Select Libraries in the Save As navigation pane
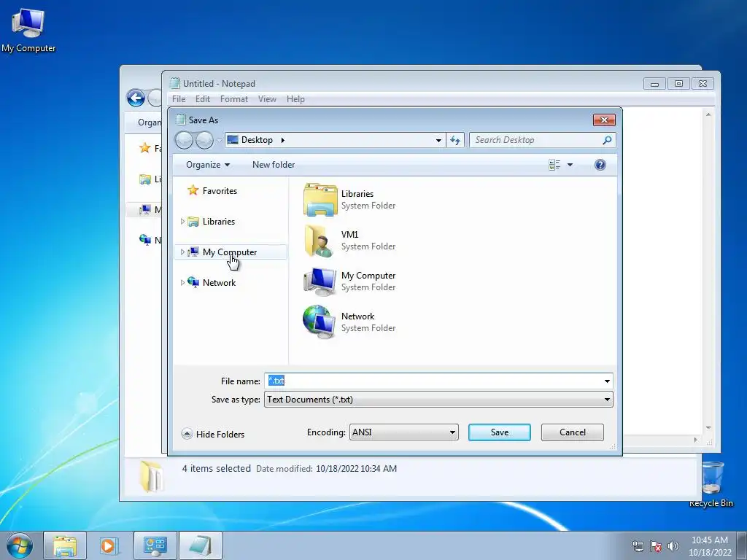 click(x=219, y=222)
